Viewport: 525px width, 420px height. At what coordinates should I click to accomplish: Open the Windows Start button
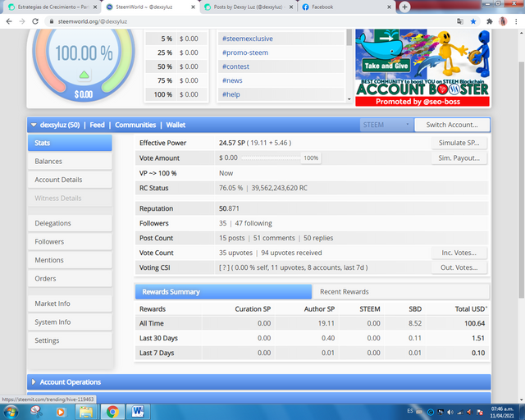[x=11, y=412]
